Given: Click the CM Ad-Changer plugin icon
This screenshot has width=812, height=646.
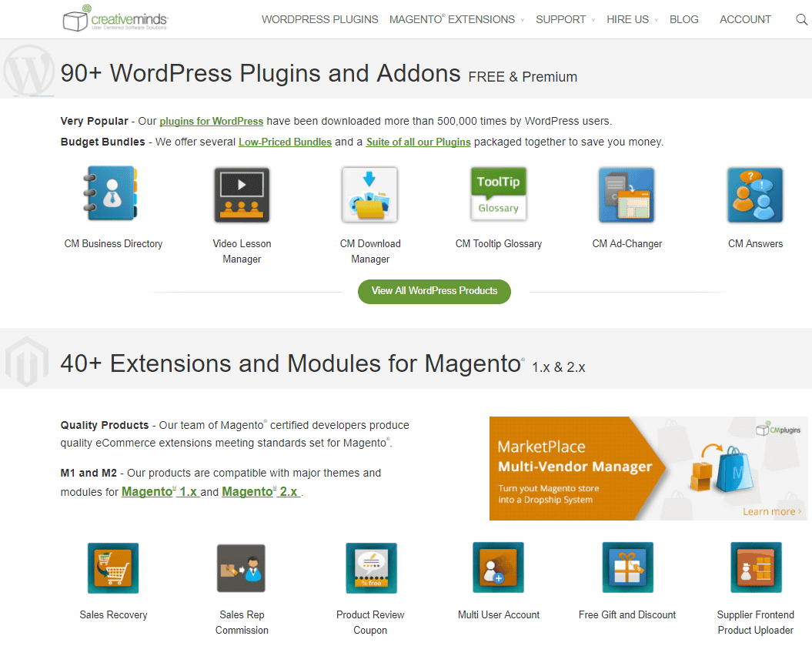Looking at the screenshot, I should [x=627, y=195].
